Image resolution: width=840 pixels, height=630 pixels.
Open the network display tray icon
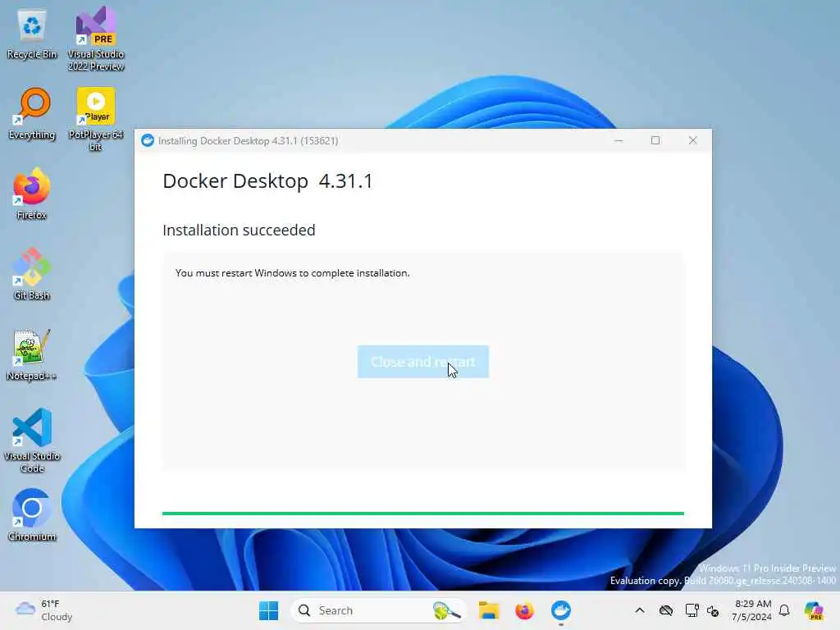[692, 610]
